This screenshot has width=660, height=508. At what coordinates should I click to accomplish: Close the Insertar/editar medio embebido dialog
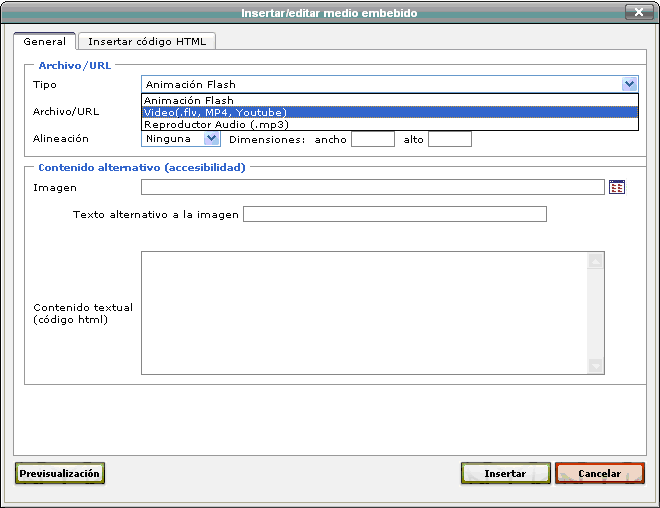(638, 13)
